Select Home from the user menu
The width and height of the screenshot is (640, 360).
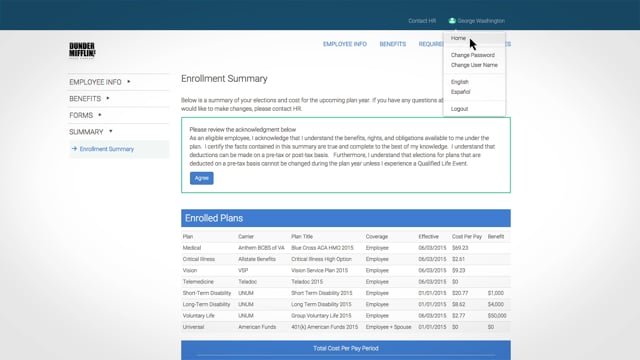coord(458,38)
